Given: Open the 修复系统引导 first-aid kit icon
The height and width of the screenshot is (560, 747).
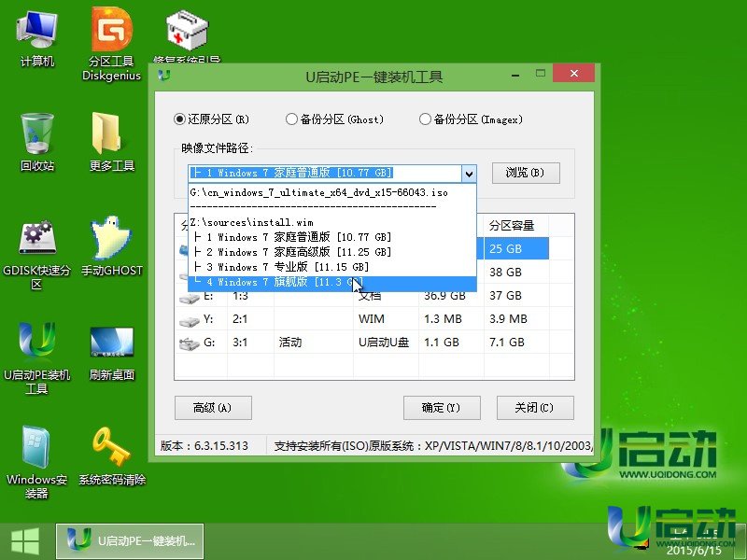Looking at the screenshot, I should pyautogui.click(x=187, y=37).
